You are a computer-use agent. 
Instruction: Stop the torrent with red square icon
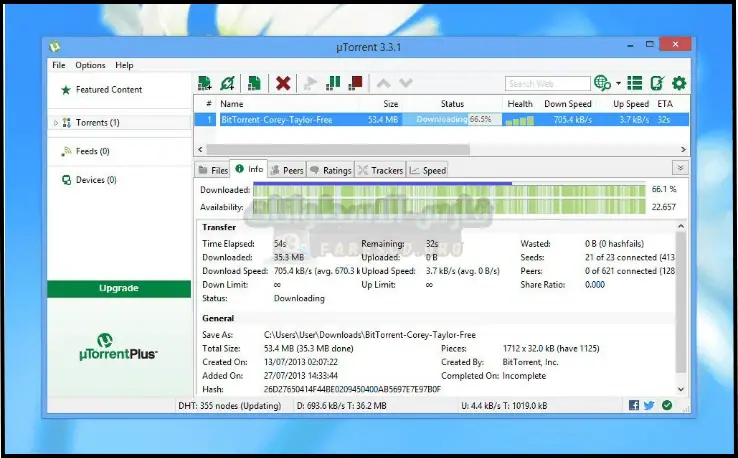tap(354, 83)
